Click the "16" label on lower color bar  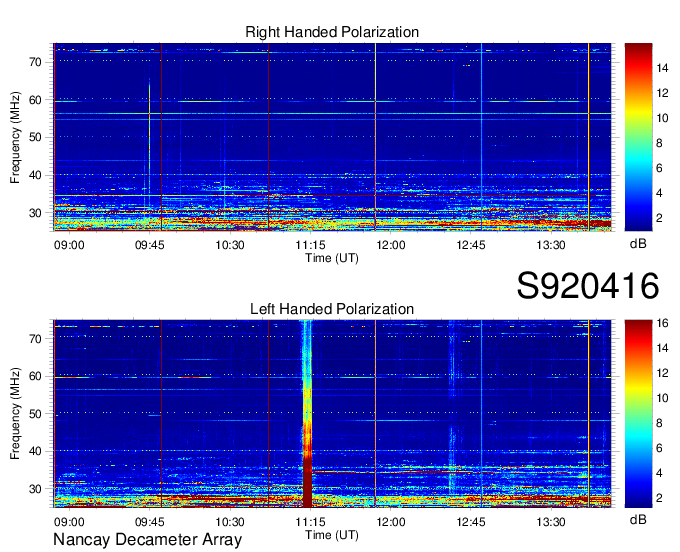(x=662, y=323)
